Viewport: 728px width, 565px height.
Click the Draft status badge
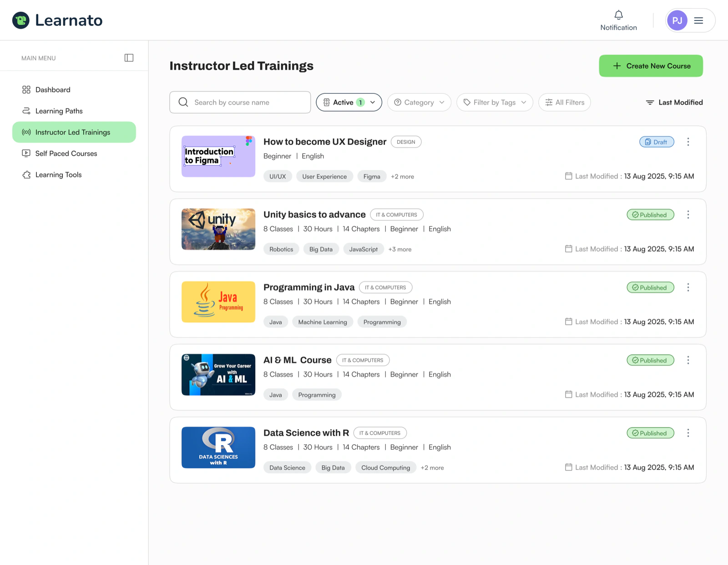tap(657, 142)
